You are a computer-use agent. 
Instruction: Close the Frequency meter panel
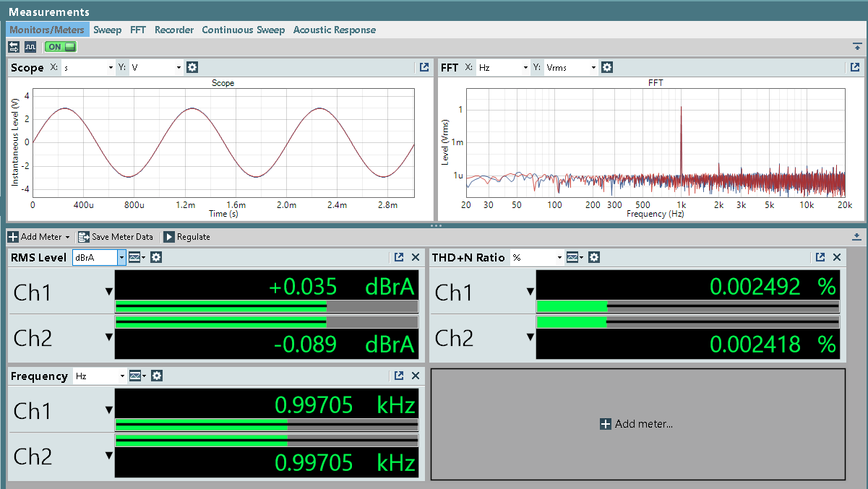tap(416, 376)
